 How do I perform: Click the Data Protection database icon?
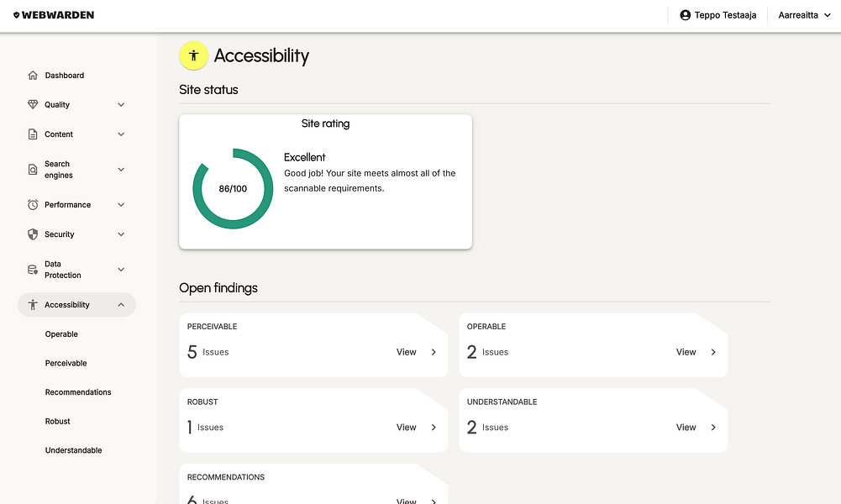(33, 270)
